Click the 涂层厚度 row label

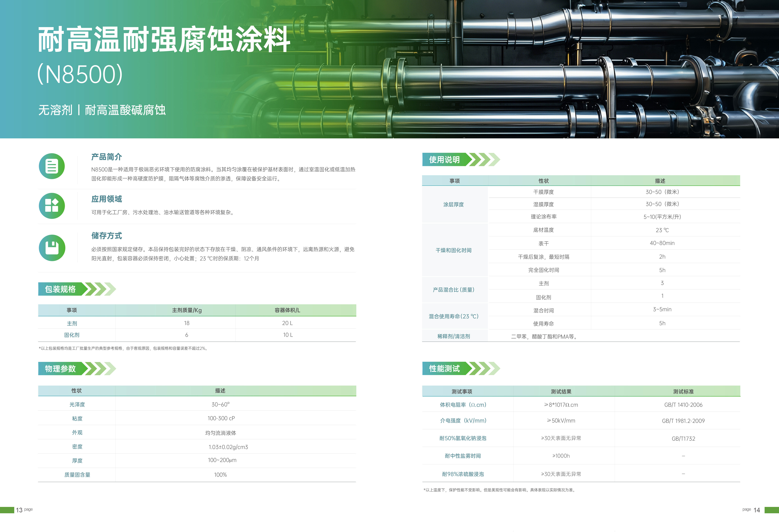coord(454,204)
